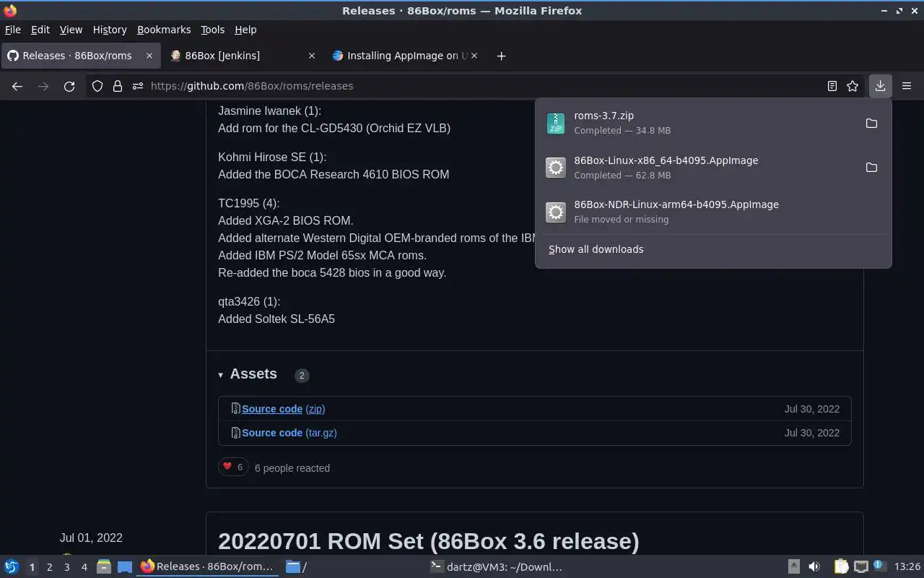Open the Tools menu
Viewport: 924px width, 578px height.
(x=213, y=30)
